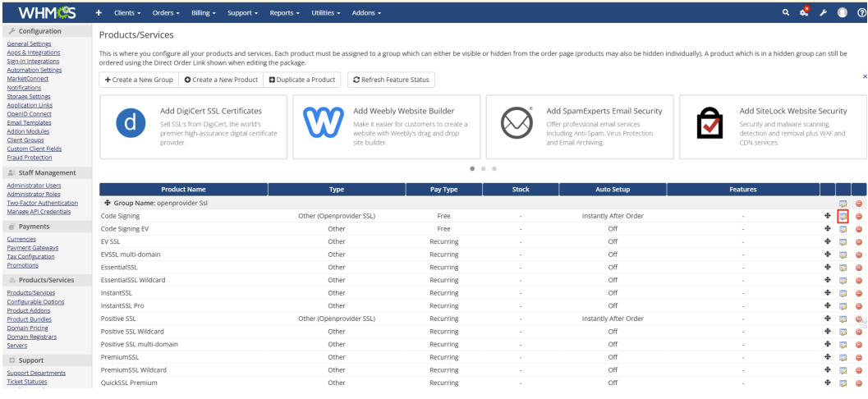Screen dimensions: 868x399
Task: Click the move handle for Code Signing row
Action: click(x=828, y=216)
